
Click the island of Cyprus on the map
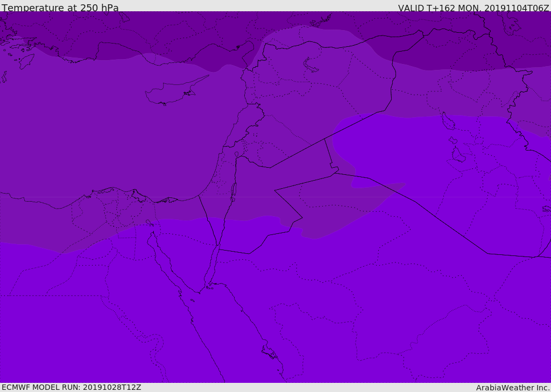(x=172, y=91)
